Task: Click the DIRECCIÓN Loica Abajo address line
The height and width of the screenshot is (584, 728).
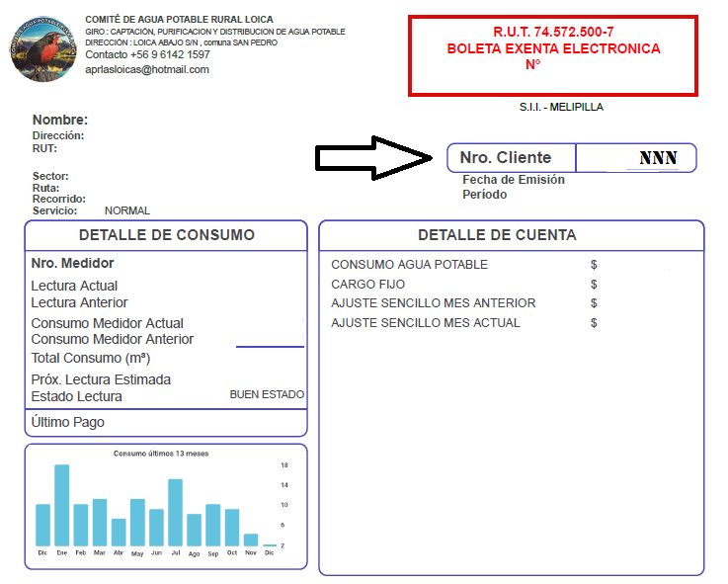Action: point(181,42)
